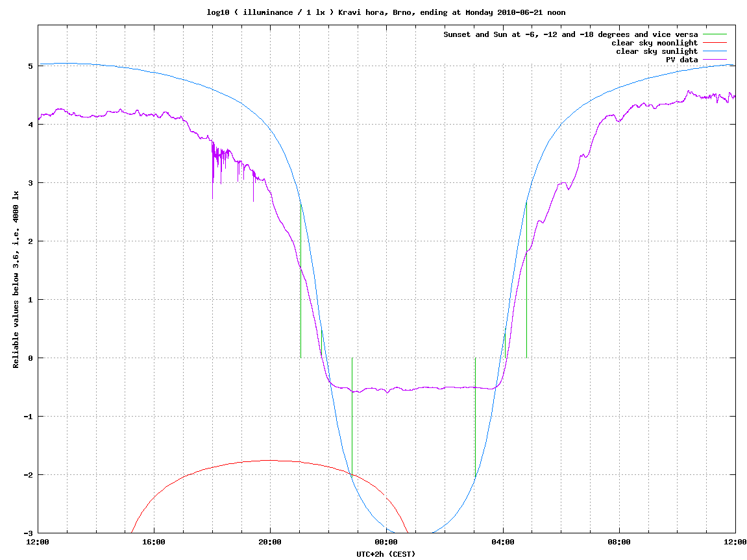This screenshot has height=560, width=747.
Task: Click the green -18 degrees morning marker line
Action: [476, 418]
